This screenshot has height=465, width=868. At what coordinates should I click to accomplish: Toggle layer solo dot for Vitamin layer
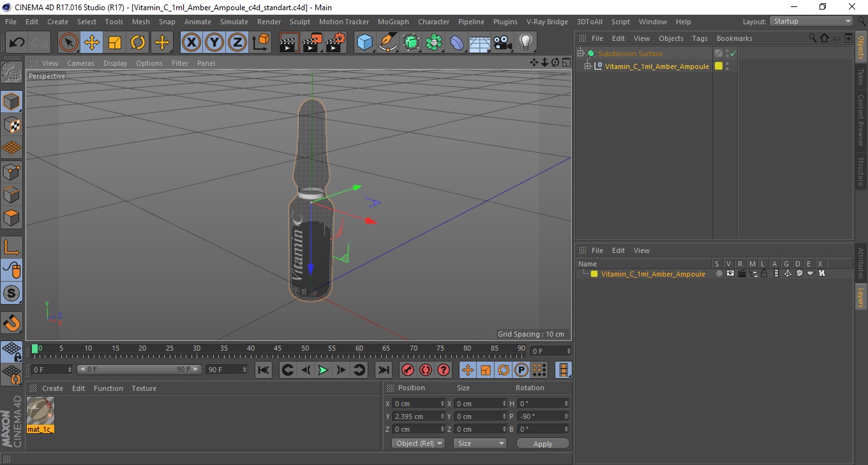click(x=719, y=273)
